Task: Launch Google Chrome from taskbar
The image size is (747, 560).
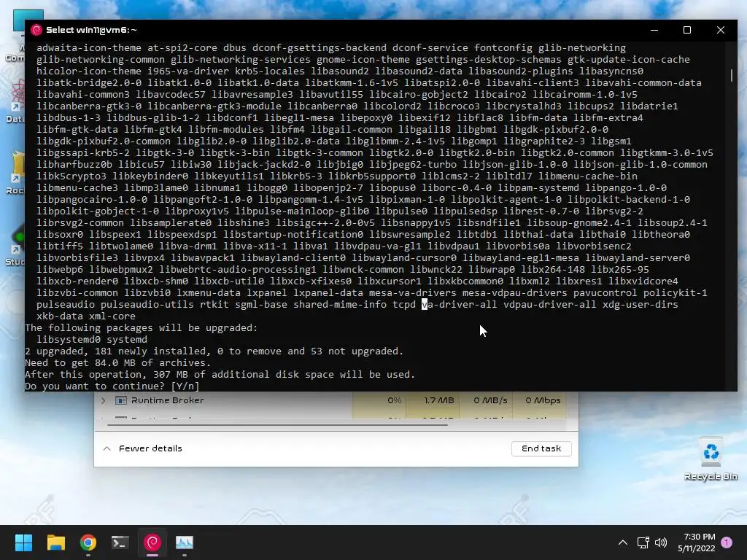Action: pos(88,542)
